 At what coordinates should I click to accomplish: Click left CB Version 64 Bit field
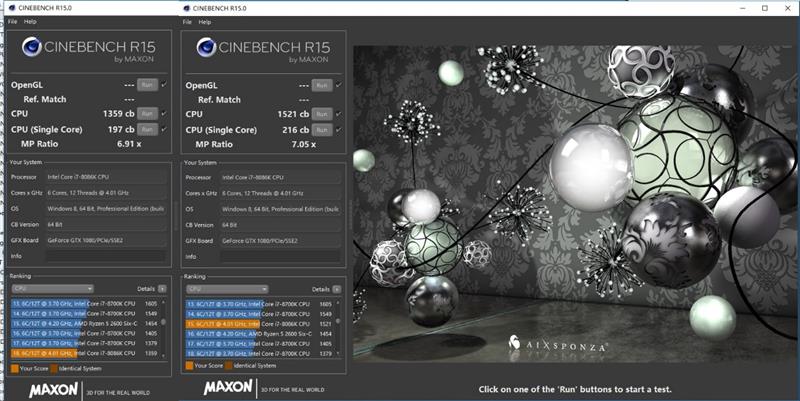pos(106,224)
